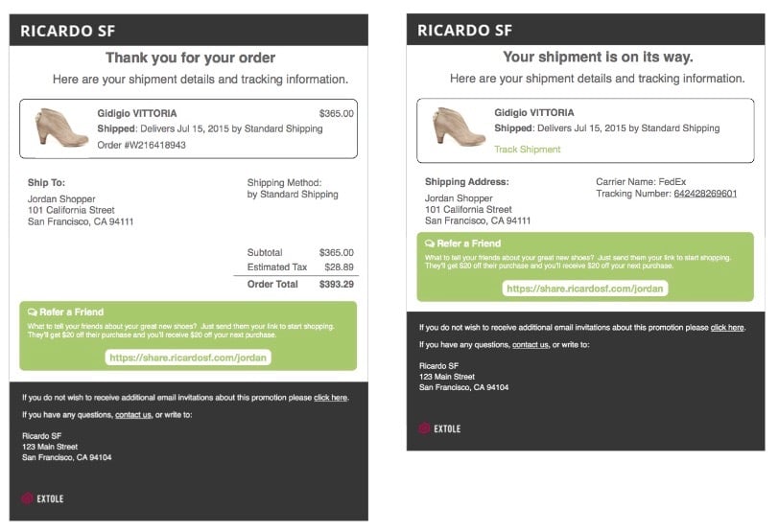
Task: Click the RICARDO SF header in right email
Action: [465, 31]
